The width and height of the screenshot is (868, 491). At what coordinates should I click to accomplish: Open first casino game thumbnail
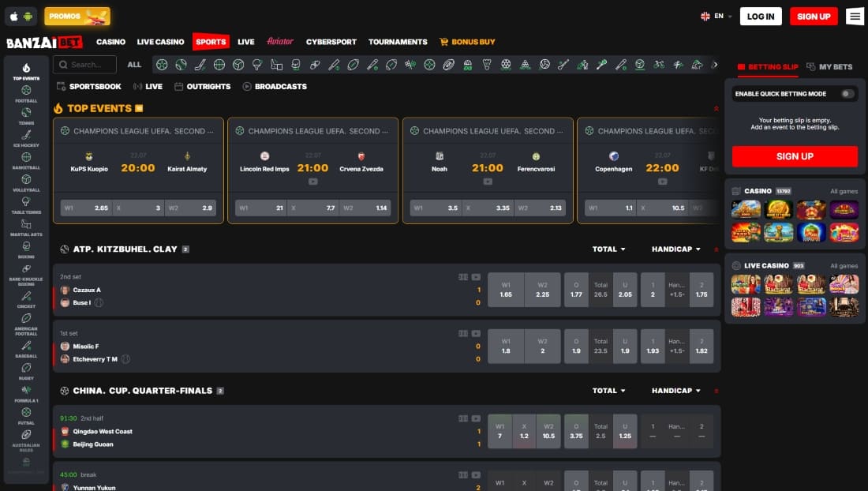(746, 210)
